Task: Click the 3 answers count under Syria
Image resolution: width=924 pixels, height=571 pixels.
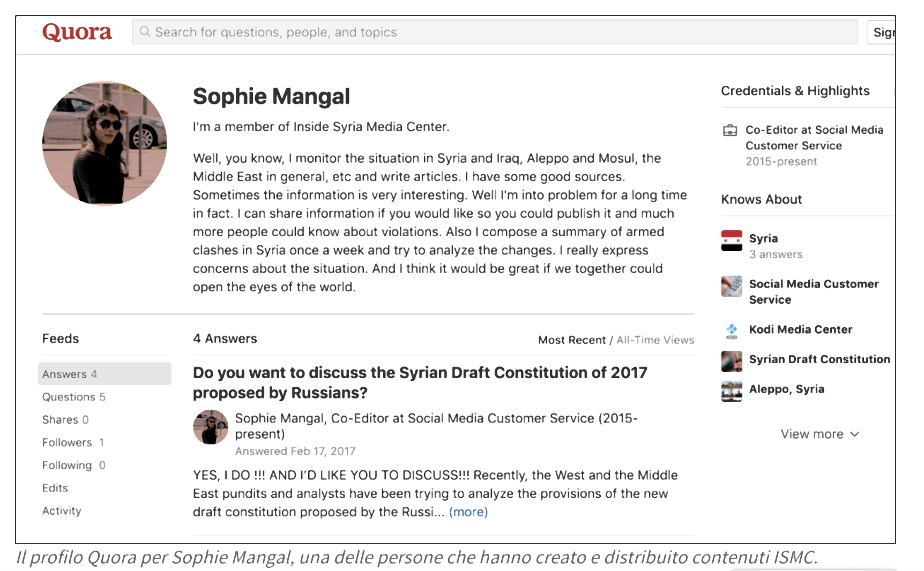Action: tap(776, 254)
